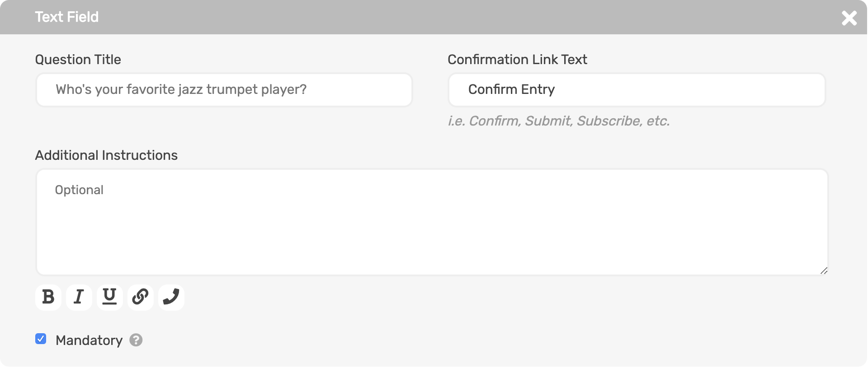Image resolution: width=868 pixels, height=368 pixels.
Task: Click the chain link icon
Action: click(x=140, y=297)
